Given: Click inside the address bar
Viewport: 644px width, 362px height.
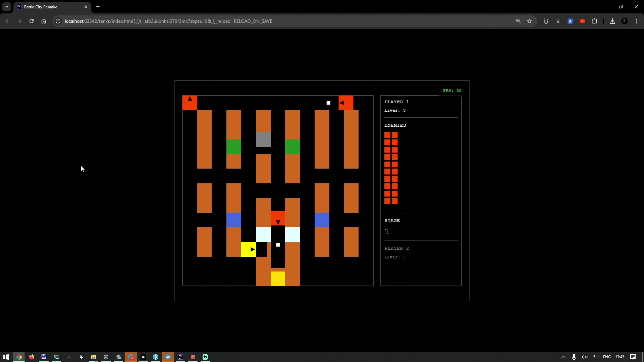Looking at the screenshot, I should (235, 21).
